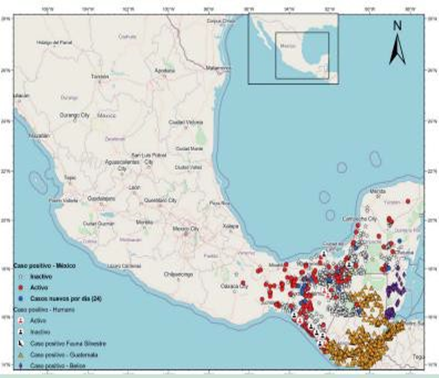Click the Mexico City map label
This screenshot has height=378, width=439.
coord(186,229)
